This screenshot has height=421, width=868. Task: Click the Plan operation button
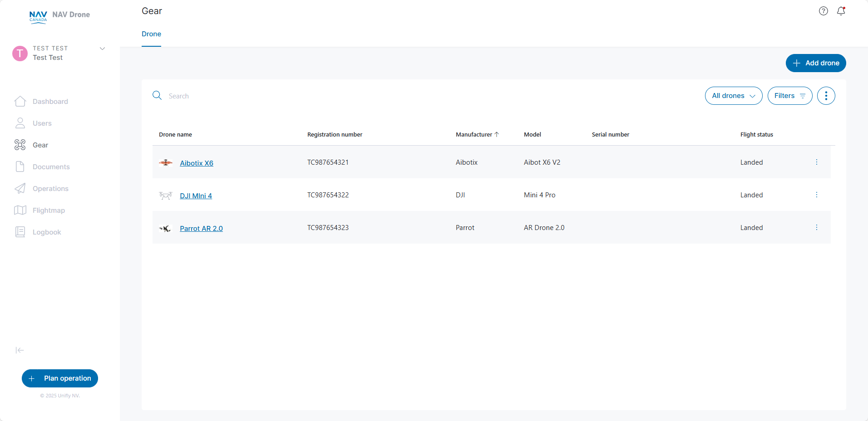(60, 378)
